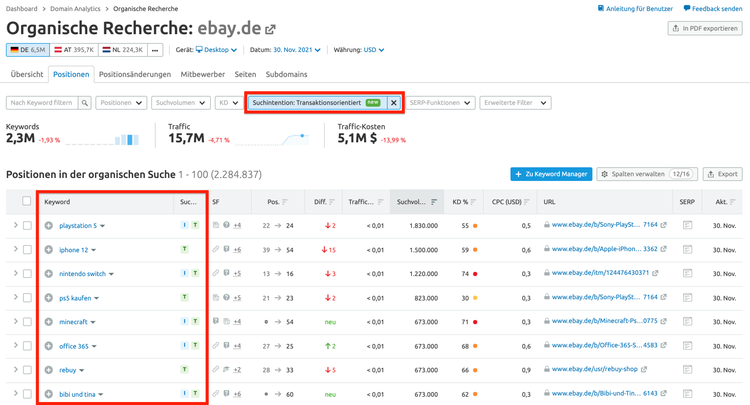This screenshot has height=405, width=750.
Task: Change currency via USD dropdown
Action: click(374, 50)
